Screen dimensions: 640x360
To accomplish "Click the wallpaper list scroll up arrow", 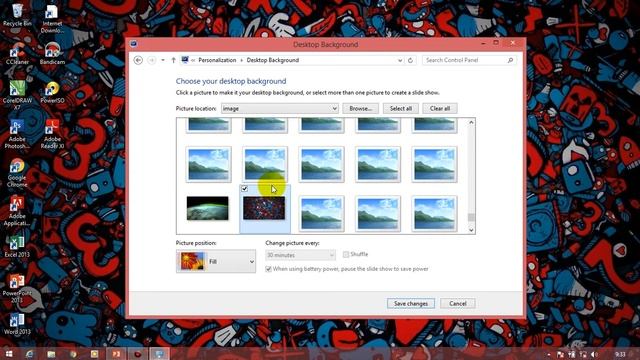I will [471, 122].
